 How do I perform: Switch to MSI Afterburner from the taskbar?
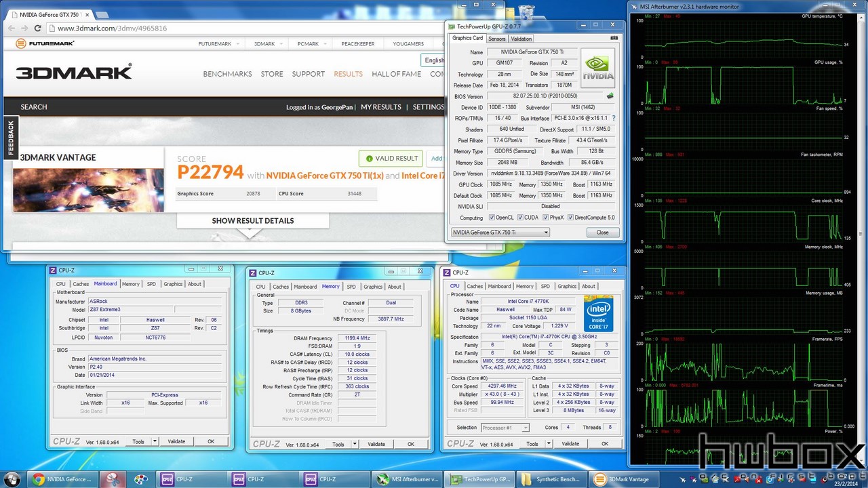coord(408,479)
